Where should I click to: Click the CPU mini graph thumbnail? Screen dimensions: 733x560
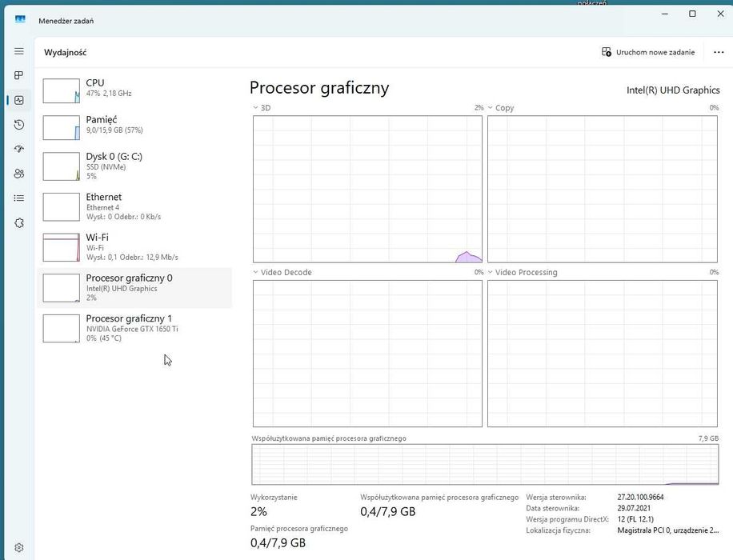(62, 90)
